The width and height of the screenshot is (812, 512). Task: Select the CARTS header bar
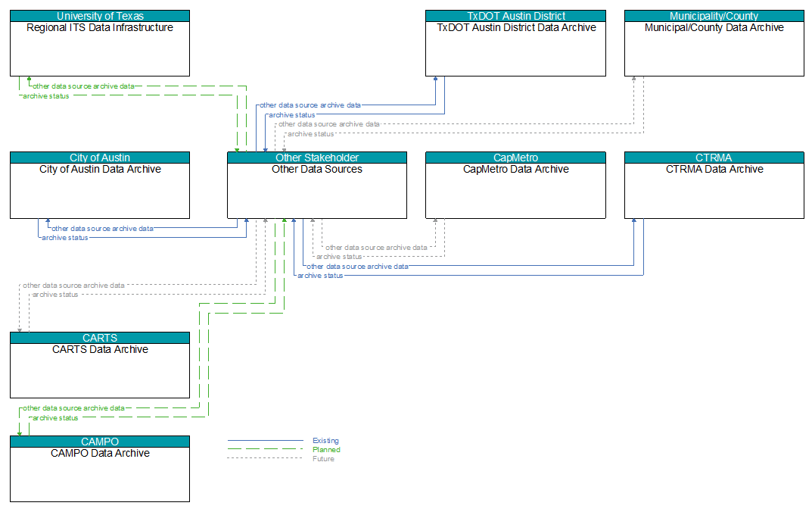pos(100,338)
